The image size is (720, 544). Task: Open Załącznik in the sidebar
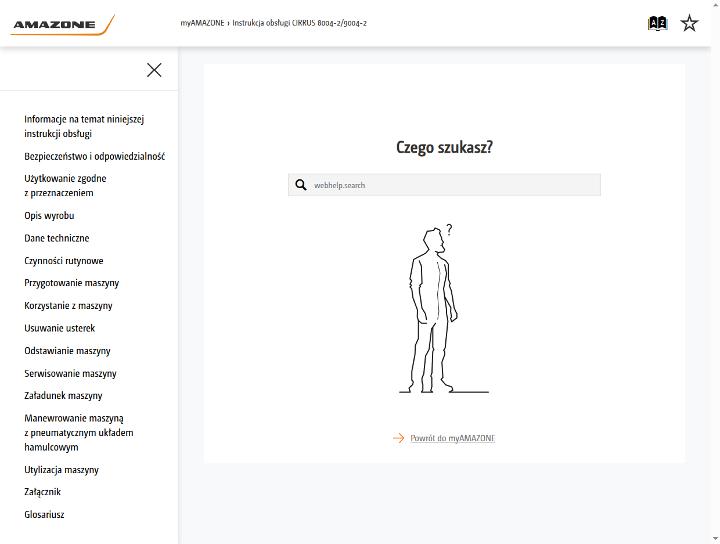coord(42,492)
